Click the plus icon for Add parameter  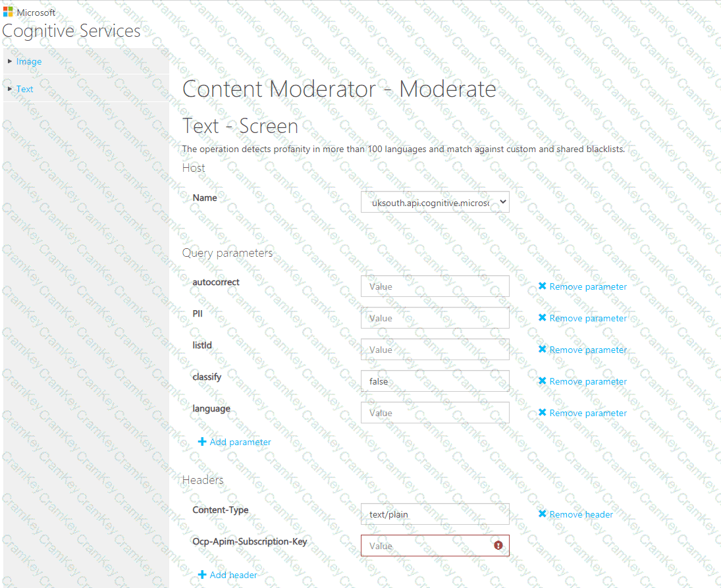202,442
